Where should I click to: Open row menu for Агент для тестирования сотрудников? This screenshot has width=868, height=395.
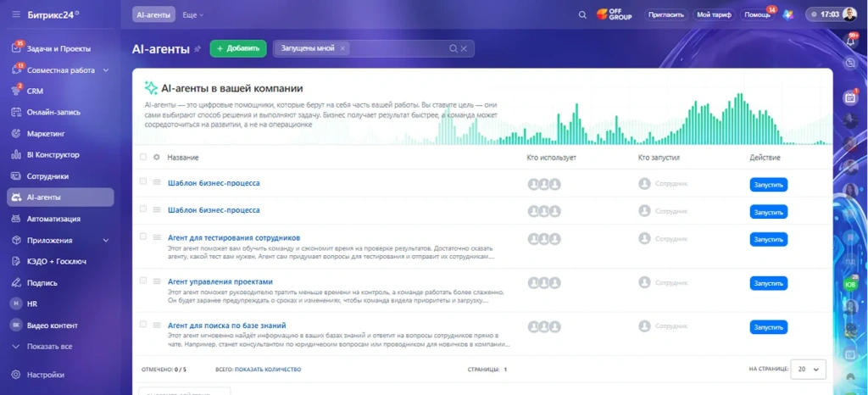point(157,237)
